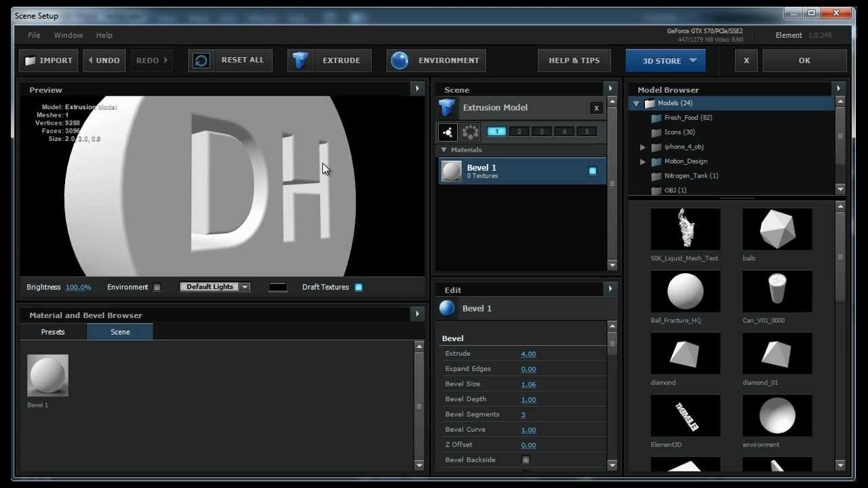Select the Ball_Fracture_HQ model thumbnail
Screen dimensions: 868x488
point(685,291)
